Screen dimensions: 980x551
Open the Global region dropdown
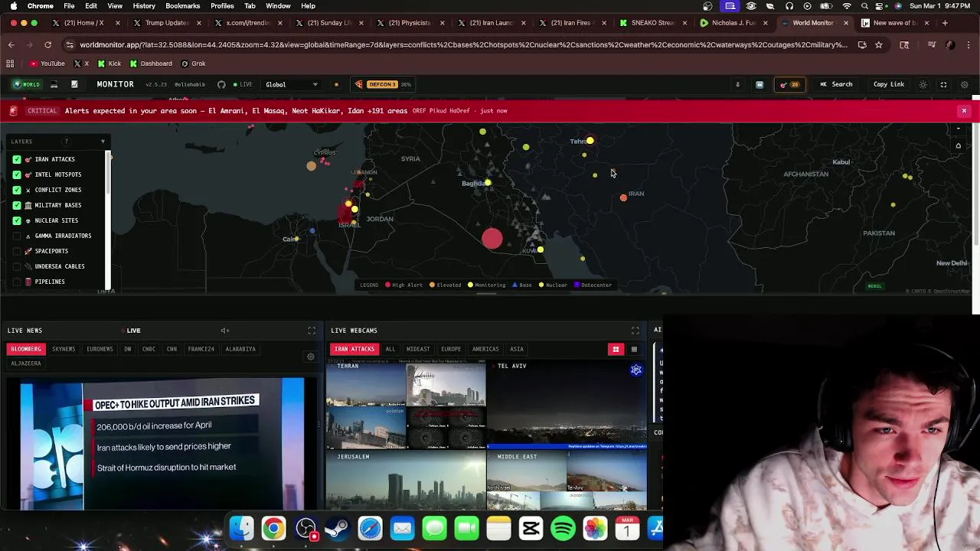[x=291, y=84]
